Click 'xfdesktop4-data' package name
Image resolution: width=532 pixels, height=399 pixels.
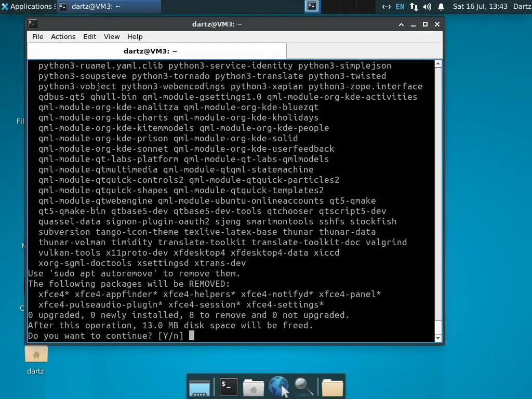(270, 253)
